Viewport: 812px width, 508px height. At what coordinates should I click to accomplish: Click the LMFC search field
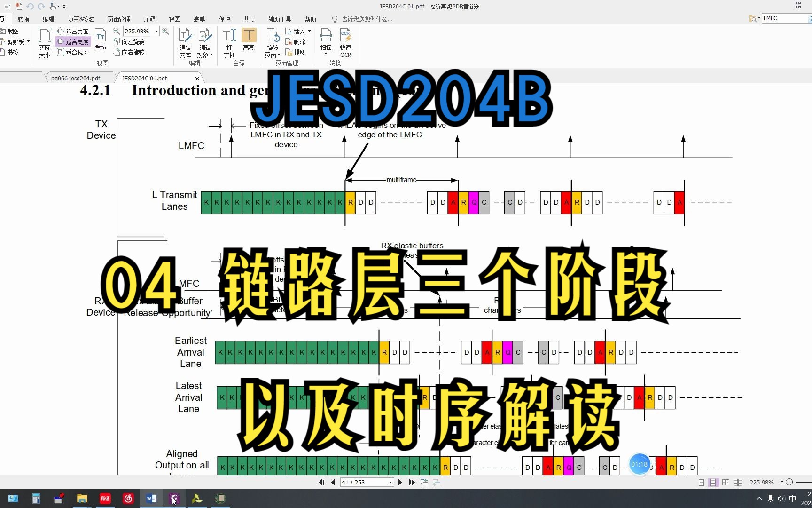pyautogui.click(x=786, y=18)
